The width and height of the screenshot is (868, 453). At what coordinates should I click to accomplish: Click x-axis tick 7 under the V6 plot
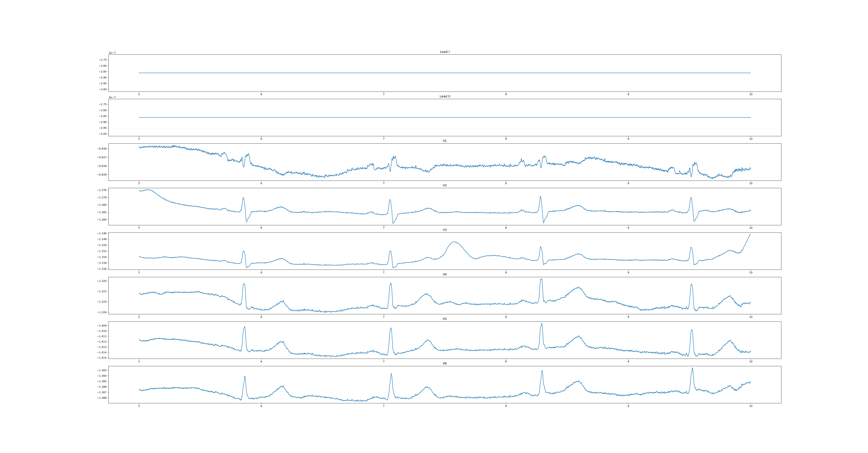pyautogui.click(x=384, y=406)
